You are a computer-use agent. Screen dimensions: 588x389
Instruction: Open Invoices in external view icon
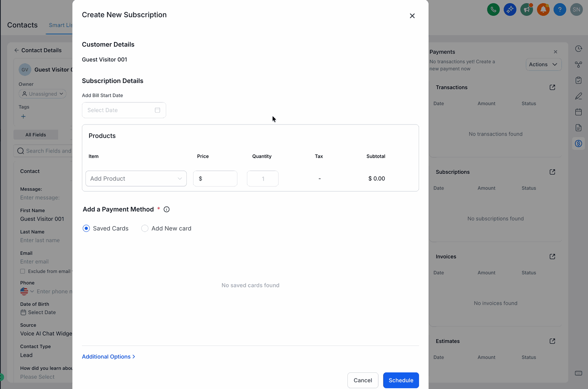click(552, 257)
